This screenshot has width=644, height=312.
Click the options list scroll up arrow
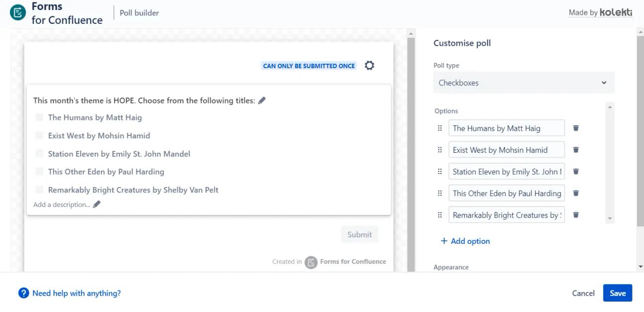[x=610, y=107]
